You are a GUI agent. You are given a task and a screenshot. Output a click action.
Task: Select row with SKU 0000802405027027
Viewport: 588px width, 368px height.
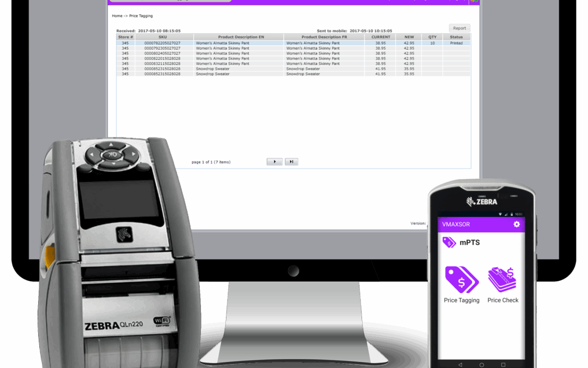coord(293,53)
